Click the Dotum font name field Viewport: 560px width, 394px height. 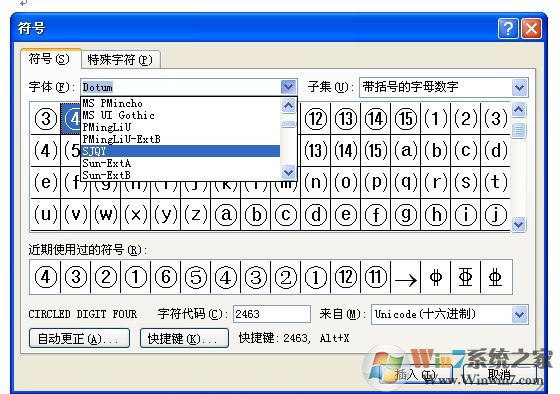[x=181, y=87]
